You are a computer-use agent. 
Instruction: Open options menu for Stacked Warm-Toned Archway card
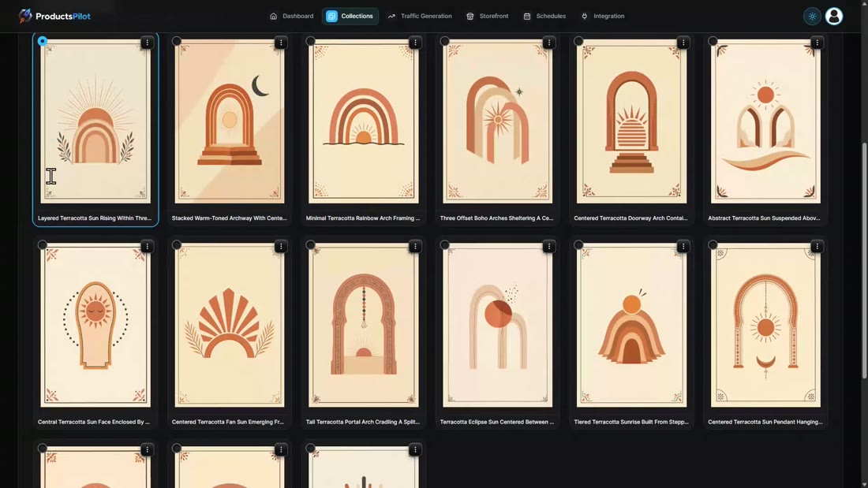(281, 43)
